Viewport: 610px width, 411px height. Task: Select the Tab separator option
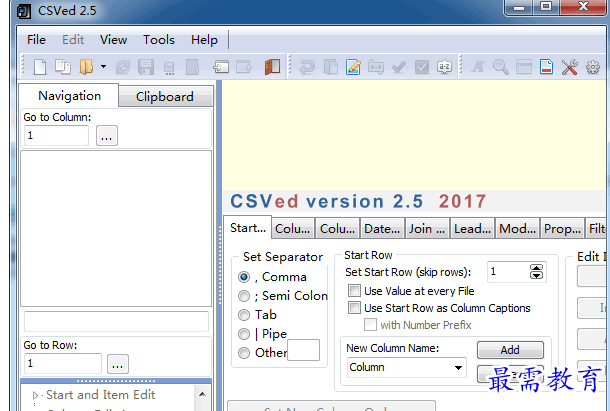pos(244,315)
